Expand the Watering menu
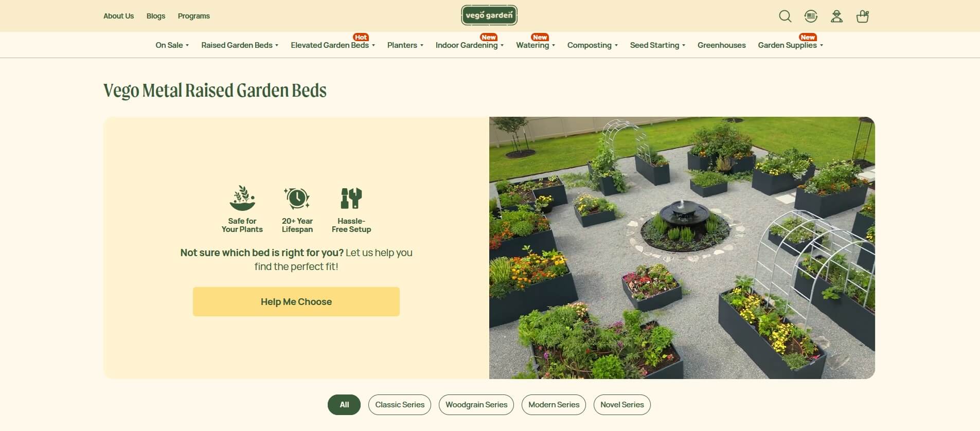 point(536,45)
